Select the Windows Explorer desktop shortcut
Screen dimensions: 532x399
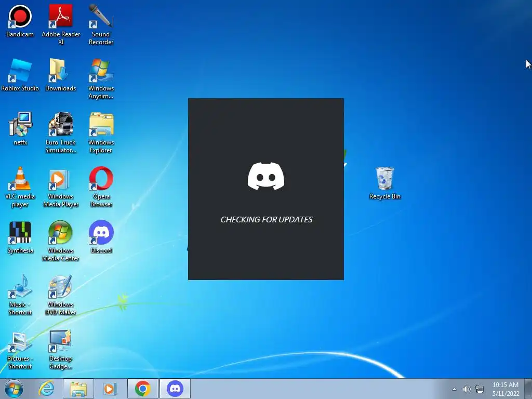tap(101, 133)
